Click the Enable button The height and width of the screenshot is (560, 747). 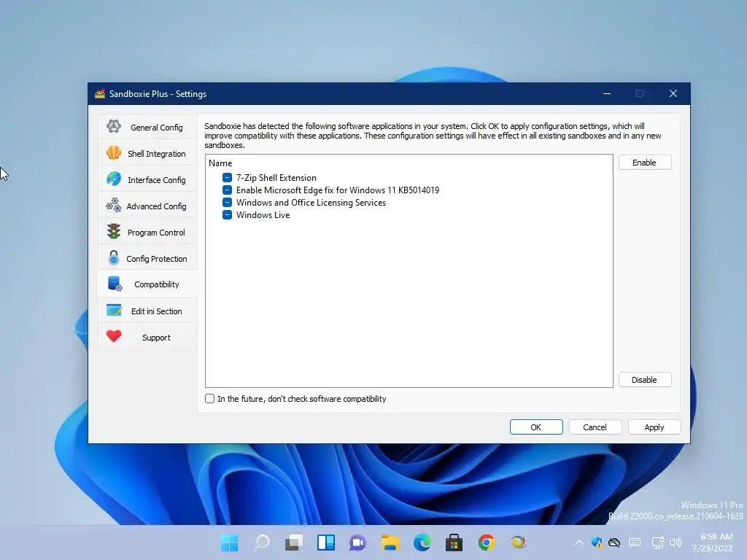point(645,163)
